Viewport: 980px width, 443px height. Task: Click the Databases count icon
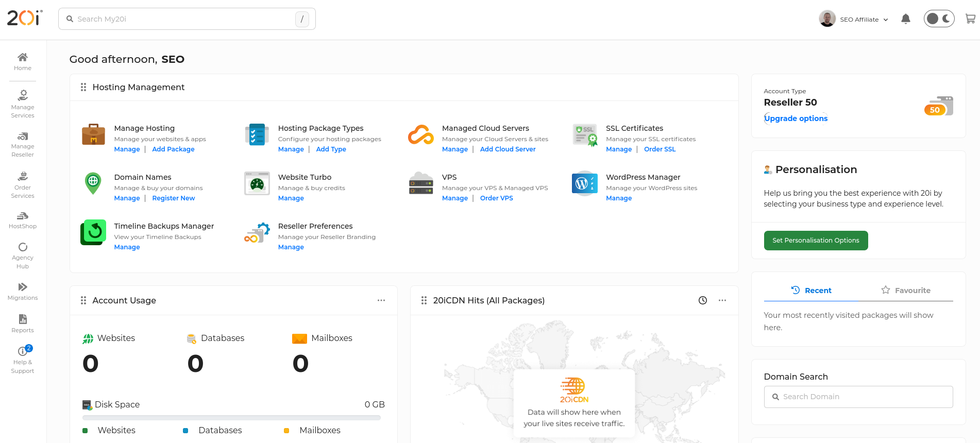(192, 338)
